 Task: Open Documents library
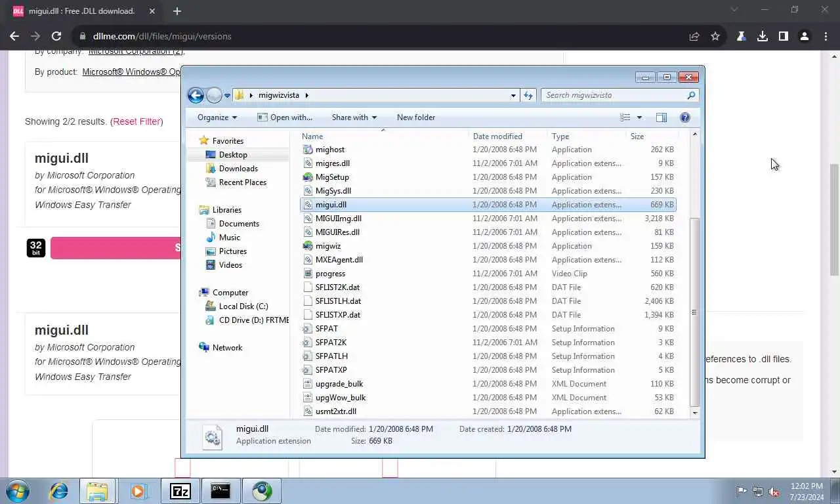click(239, 224)
